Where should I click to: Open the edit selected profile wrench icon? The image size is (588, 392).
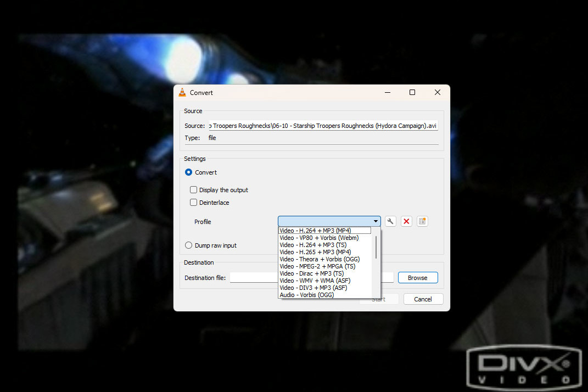pos(390,221)
